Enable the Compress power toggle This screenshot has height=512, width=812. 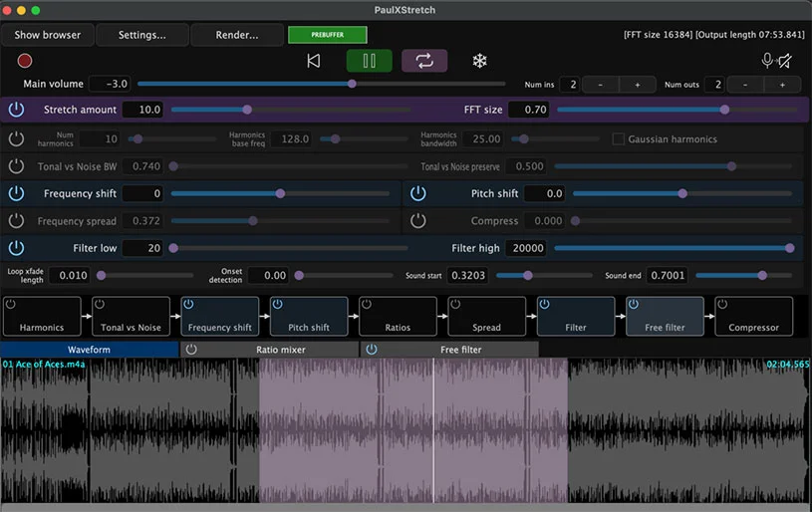point(418,221)
